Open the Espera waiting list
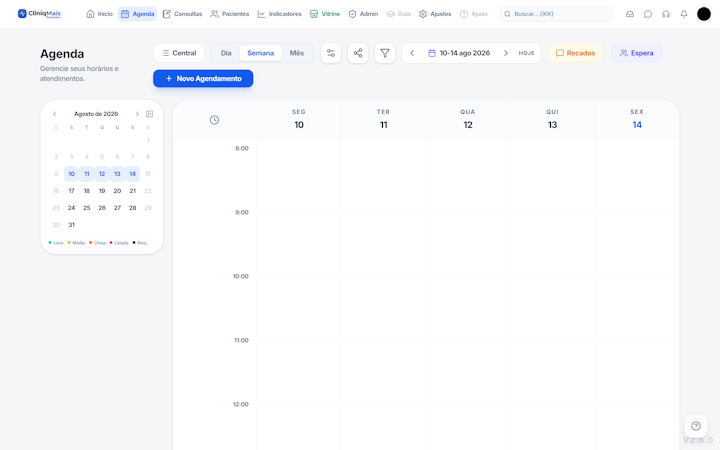This screenshot has height=450, width=720. point(636,53)
